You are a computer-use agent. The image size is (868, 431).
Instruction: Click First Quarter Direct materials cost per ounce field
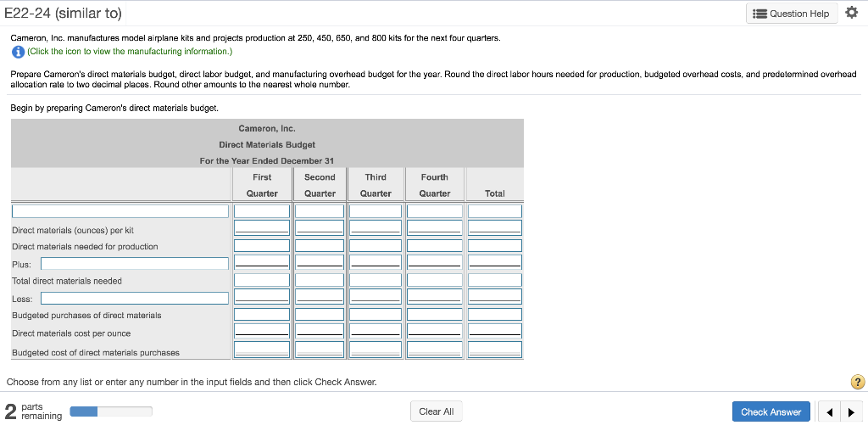262,331
